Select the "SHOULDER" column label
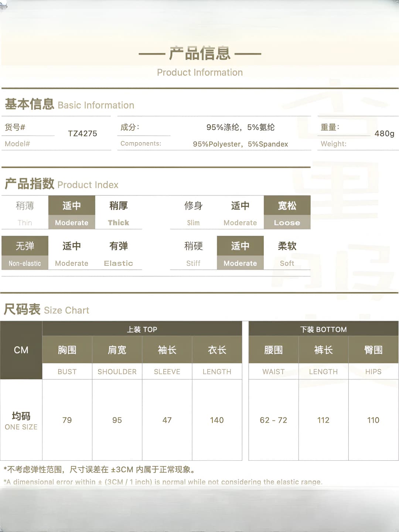Image resolution: width=399 pixels, height=532 pixels. (x=117, y=372)
